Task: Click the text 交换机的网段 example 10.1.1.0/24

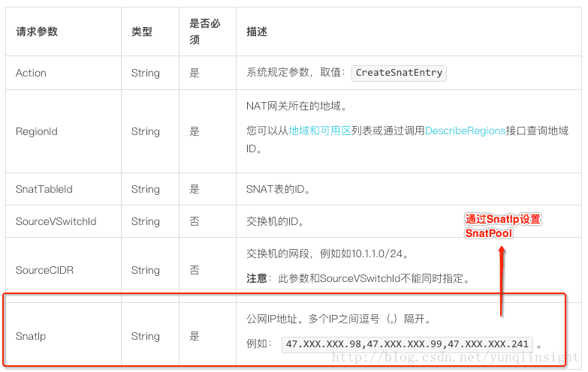Action: (x=327, y=253)
